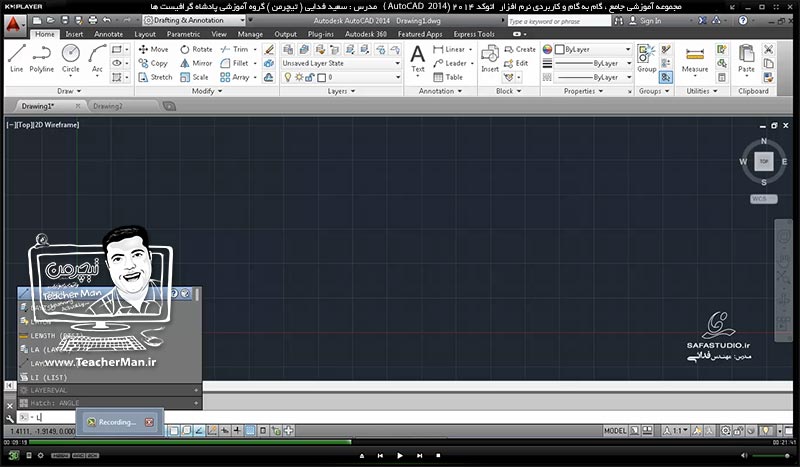Activate the Copy command in Modify
The height and width of the screenshot is (467, 800).
tap(153, 63)
